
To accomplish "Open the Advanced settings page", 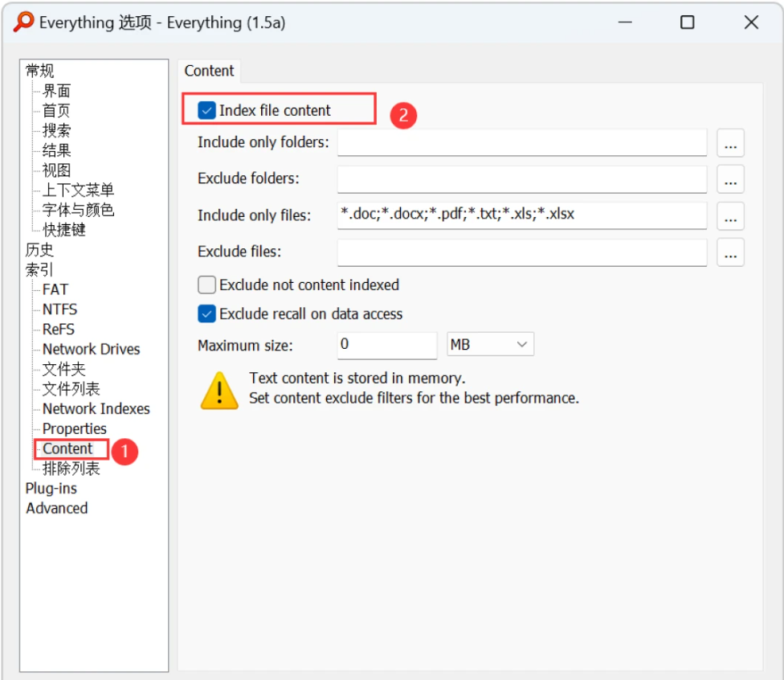I will [57, 508].
